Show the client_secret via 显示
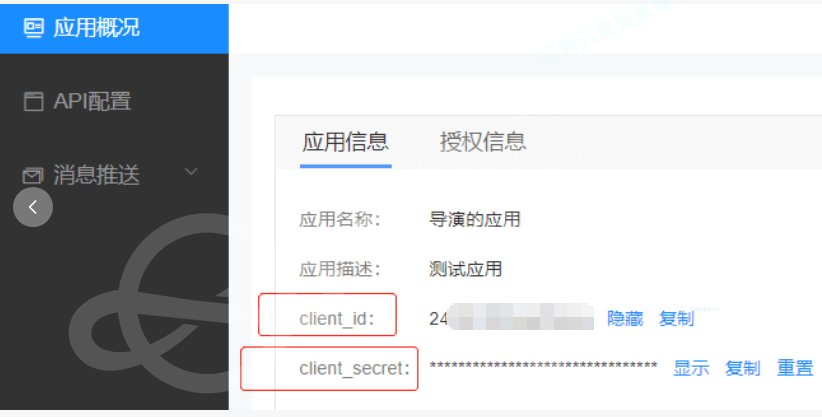The image size is (822, 417). point(691,368)
